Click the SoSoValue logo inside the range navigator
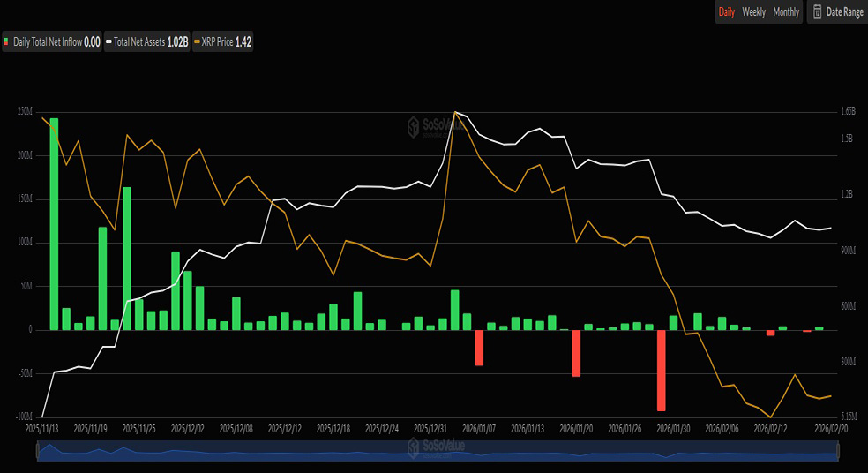This screenshot has height=473, width=868. coord(435,447)
